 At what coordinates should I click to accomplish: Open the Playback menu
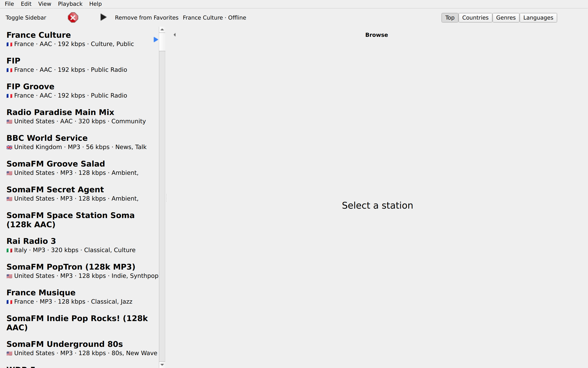click(70, 4)
